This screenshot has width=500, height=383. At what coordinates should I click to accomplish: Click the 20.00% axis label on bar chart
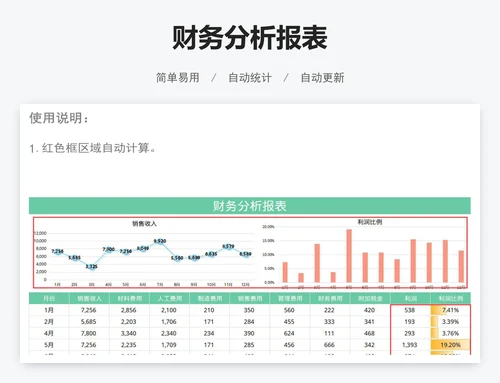pos(268,227)
